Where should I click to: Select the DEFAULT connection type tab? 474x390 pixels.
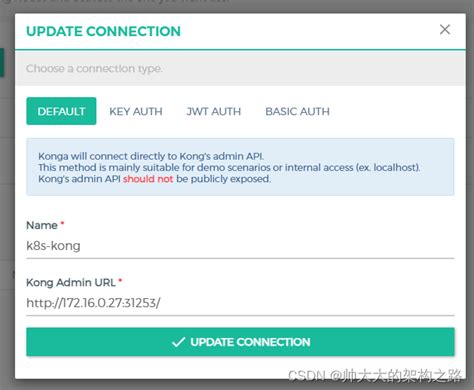tap(61, 111)
